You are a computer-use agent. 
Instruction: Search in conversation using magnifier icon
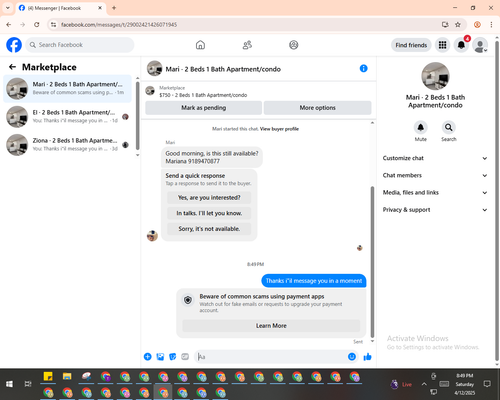pos(449,127)
